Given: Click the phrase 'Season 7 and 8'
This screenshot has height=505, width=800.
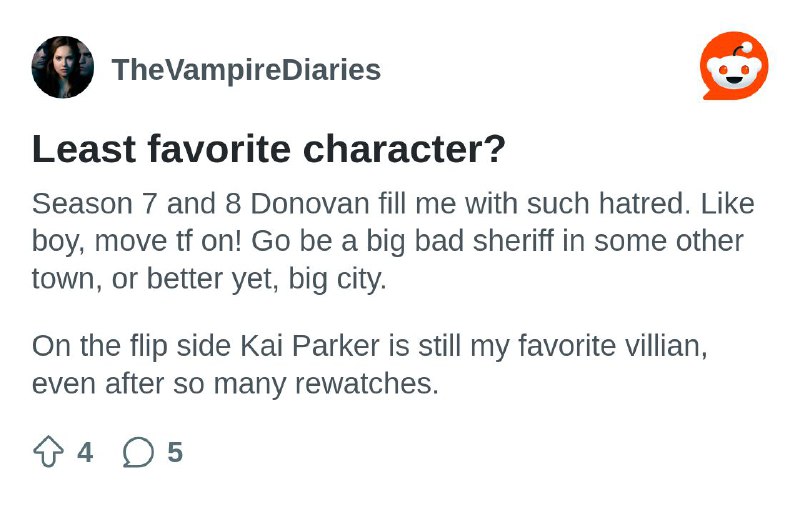Looking at the screenshot, I should (136, 204).
